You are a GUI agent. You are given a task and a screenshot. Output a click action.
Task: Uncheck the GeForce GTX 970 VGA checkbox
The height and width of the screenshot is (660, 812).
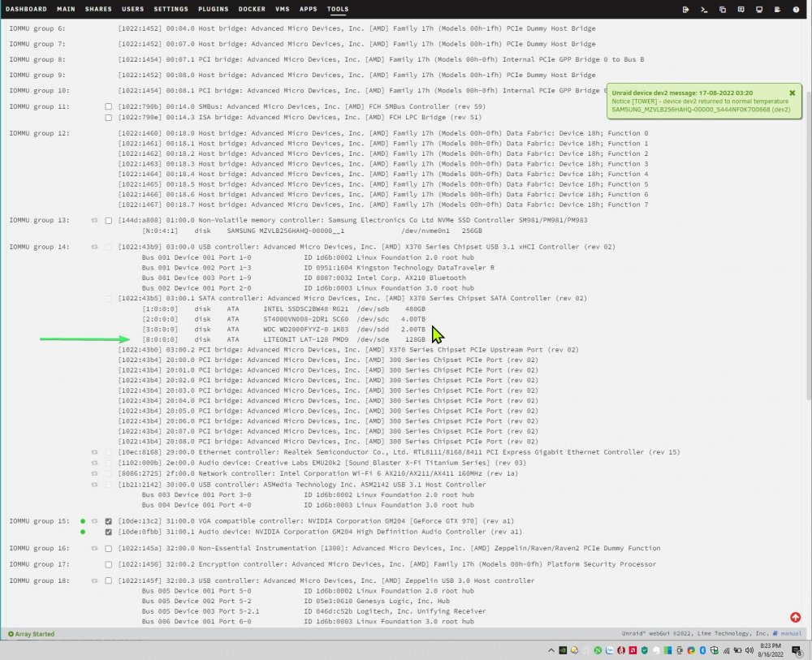[x=108, y=521]
